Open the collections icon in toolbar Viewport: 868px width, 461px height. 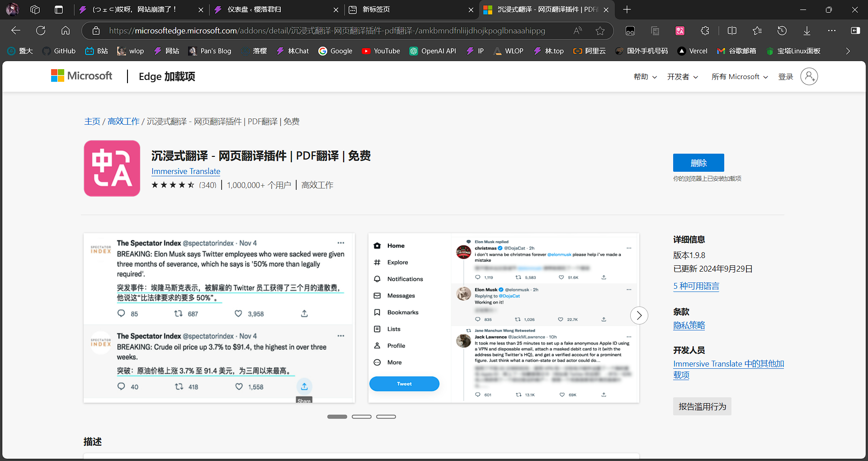pos(655,31)
